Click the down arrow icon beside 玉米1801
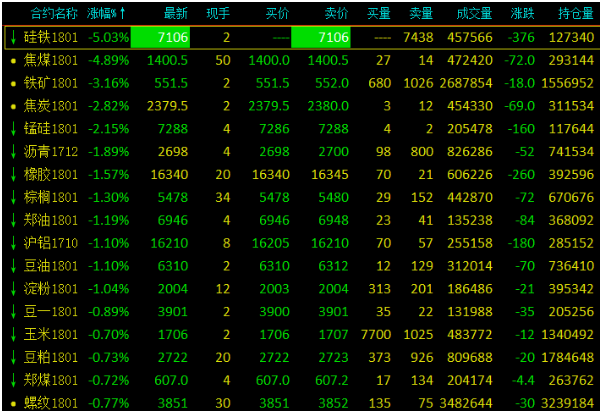The height and width of the screenshot is (413, 602). [11, 334]
